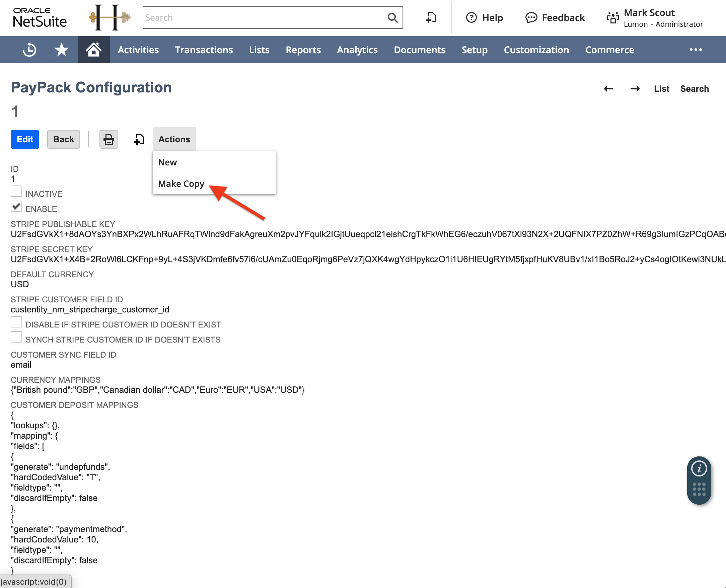Open the Shortcuts star icon

[x=61, y=50]
